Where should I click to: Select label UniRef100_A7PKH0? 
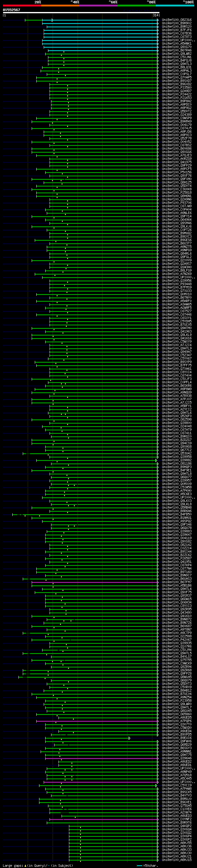click(x=177, y=491)
